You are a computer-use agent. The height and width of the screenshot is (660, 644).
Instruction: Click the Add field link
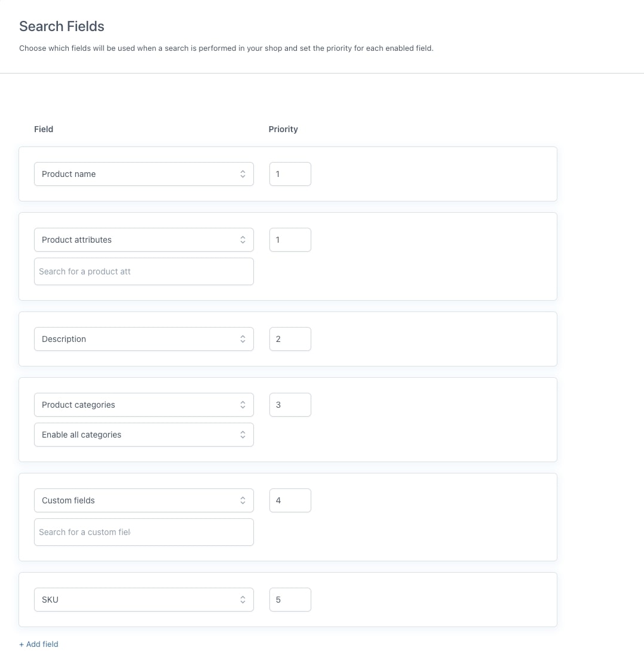point(39,644)
